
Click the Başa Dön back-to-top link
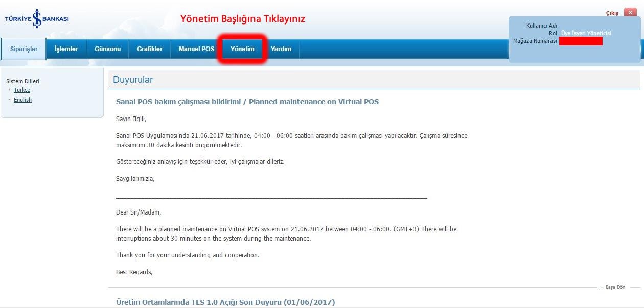coord(615,287)
